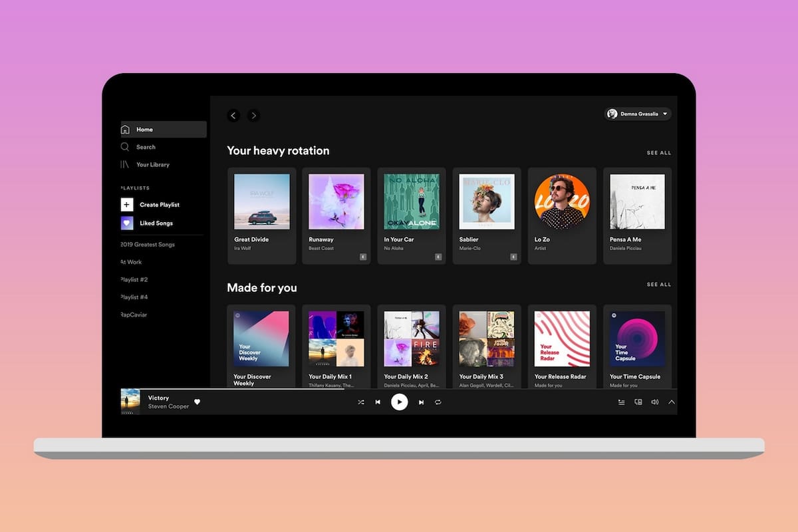
Task: Open the Demna Gvasalia account dropdown
Action: pyautogui.click(x=637, y=114)
